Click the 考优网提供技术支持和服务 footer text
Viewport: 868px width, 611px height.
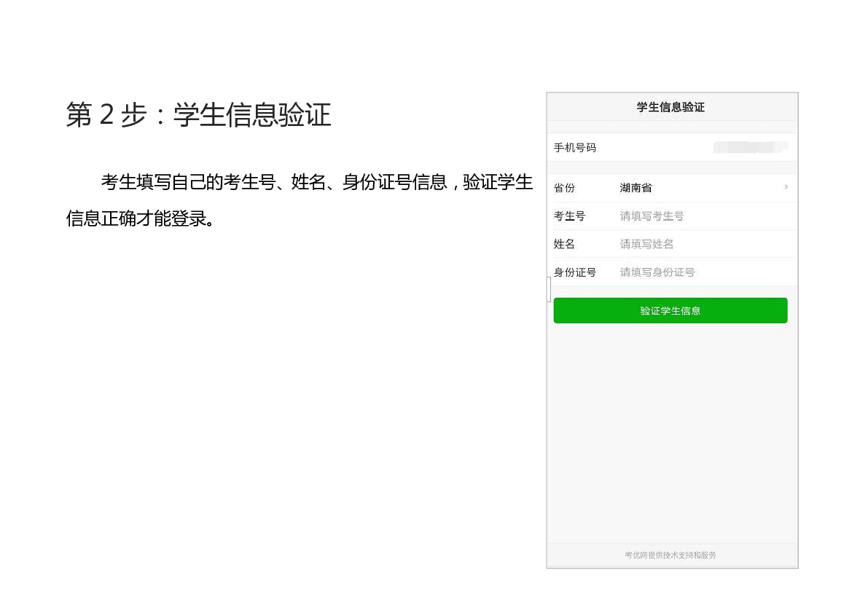click(670, 555)
